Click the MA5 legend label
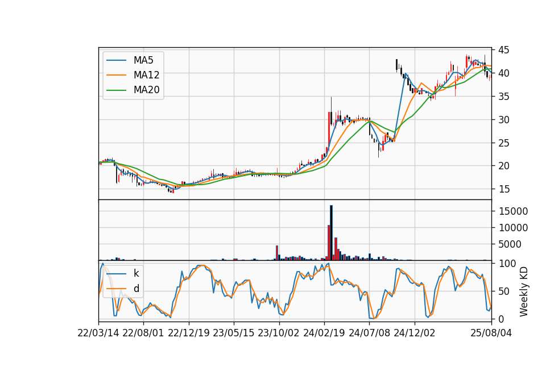Screen dimensions: 546x392 click(x=143, y=60)
